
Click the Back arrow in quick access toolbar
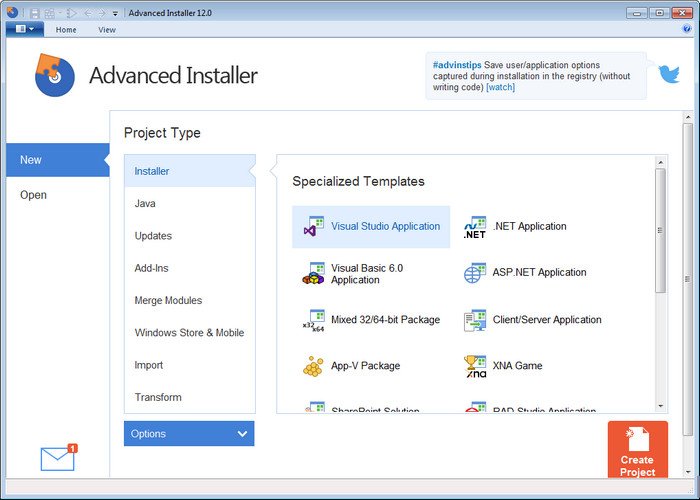click(88, 13)
